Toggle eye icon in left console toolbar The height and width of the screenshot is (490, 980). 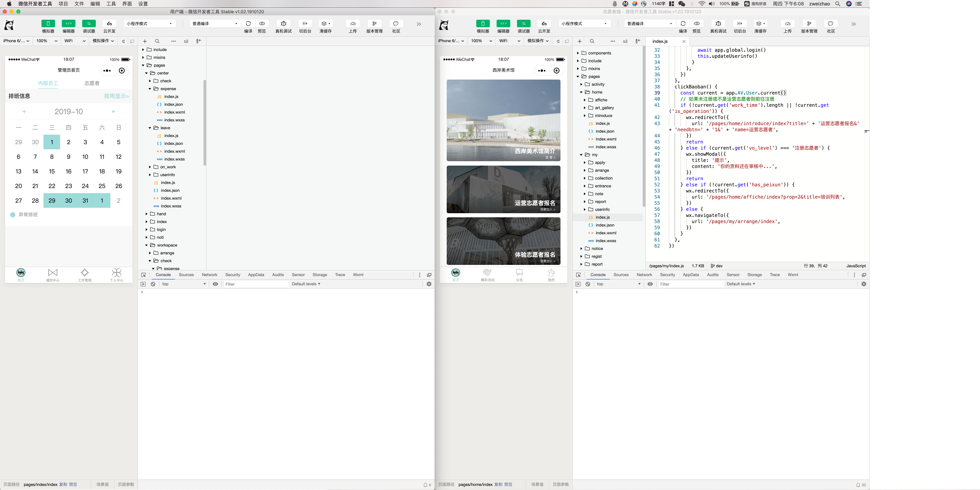[x=215, y=284]
